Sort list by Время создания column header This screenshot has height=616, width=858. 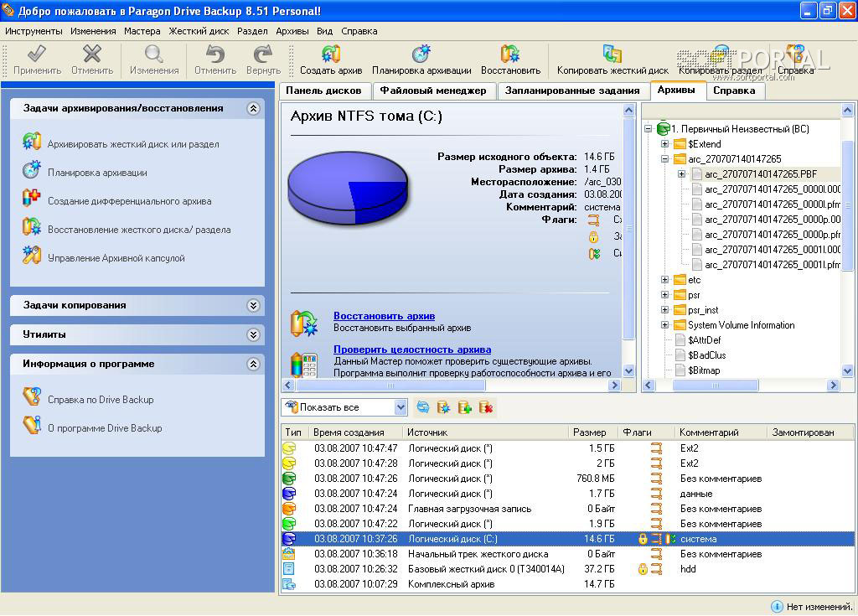[355, 432]
